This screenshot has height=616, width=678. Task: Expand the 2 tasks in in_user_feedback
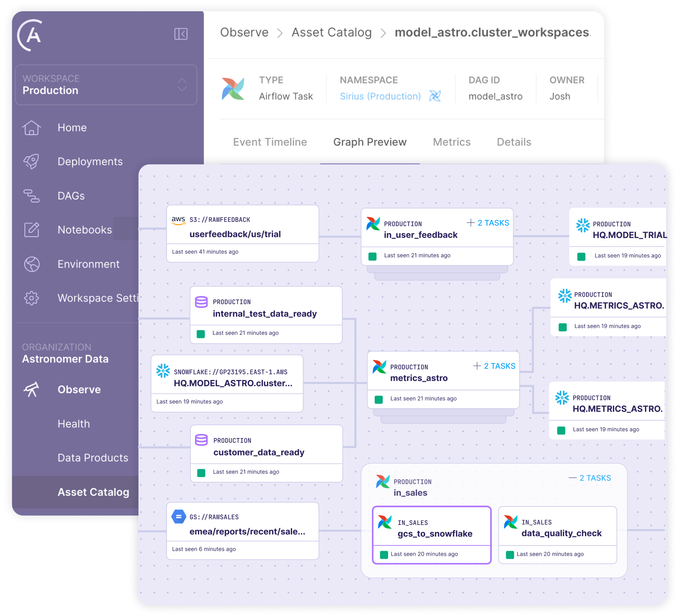488,223
